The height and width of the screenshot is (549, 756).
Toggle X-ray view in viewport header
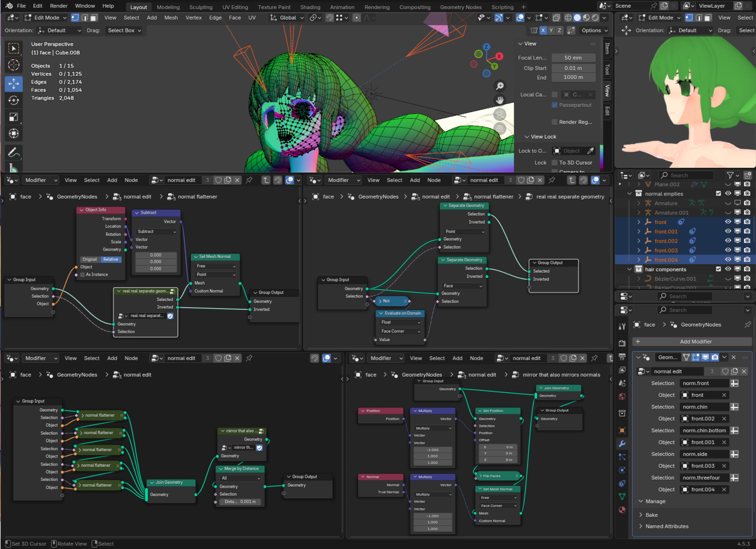pos(556,18)
